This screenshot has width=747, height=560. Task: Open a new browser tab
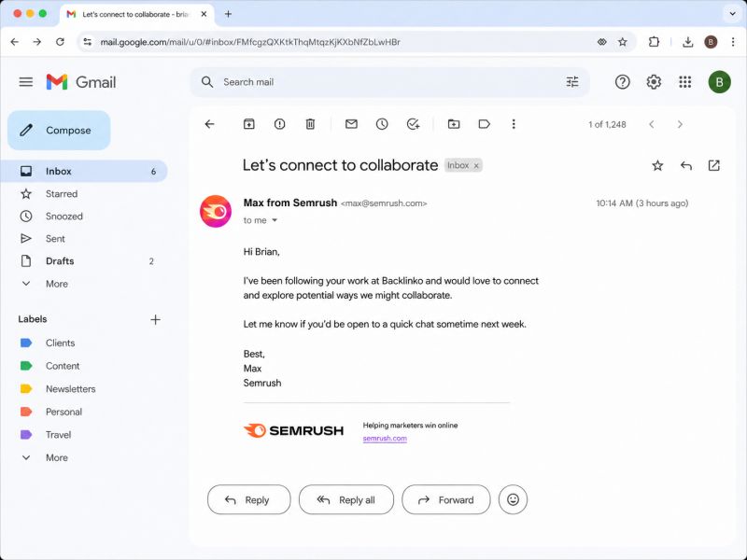(x=228, y=14)
